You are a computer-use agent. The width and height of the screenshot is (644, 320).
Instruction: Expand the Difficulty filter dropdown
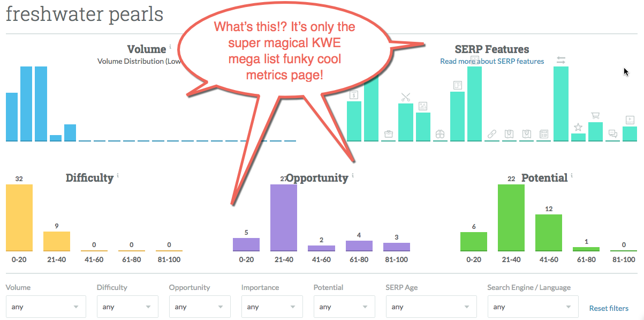tap(127, 307)
